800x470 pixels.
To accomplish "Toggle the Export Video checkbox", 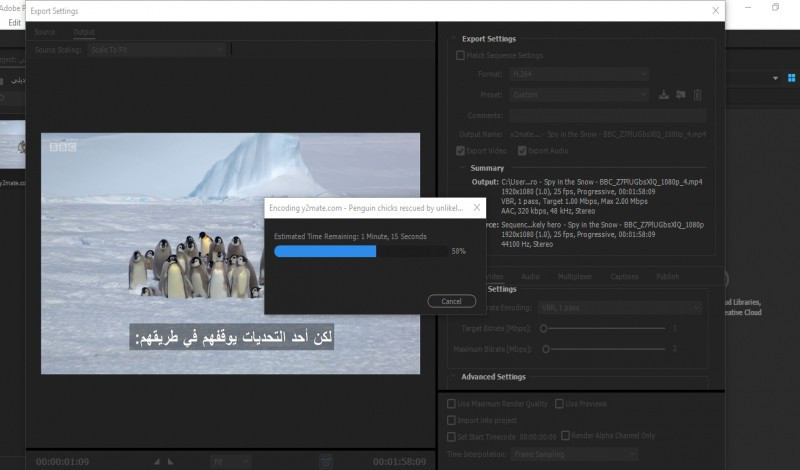I will (460, 150).
